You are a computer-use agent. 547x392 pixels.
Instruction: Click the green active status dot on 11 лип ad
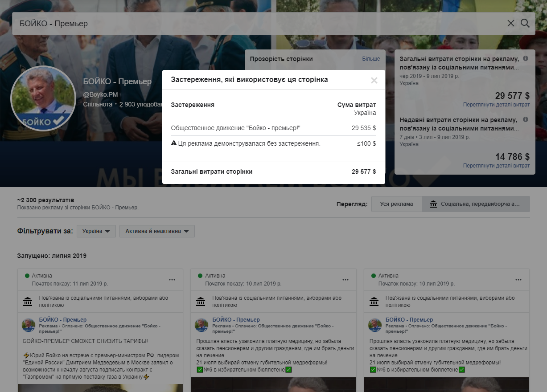click(x=27, y=276)
